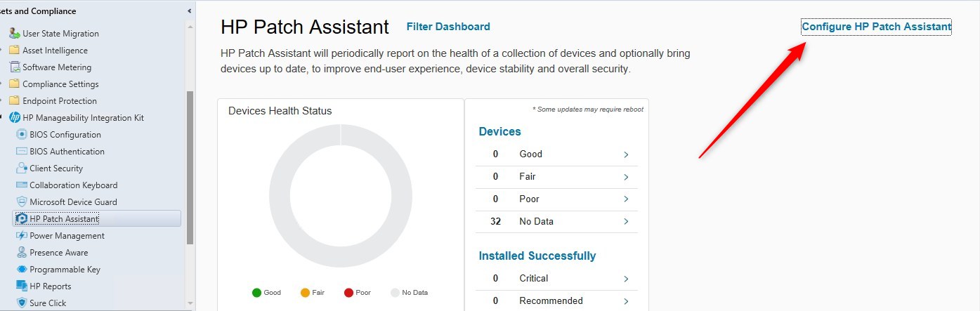The image size is (980, 311).
Task: Open the HP Reports icon
Action: (x=21, y=286)
